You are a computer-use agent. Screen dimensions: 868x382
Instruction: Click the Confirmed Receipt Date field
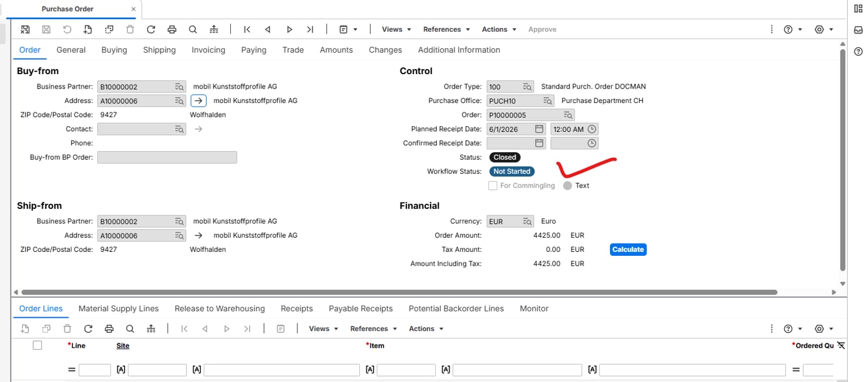pos(517,143)
